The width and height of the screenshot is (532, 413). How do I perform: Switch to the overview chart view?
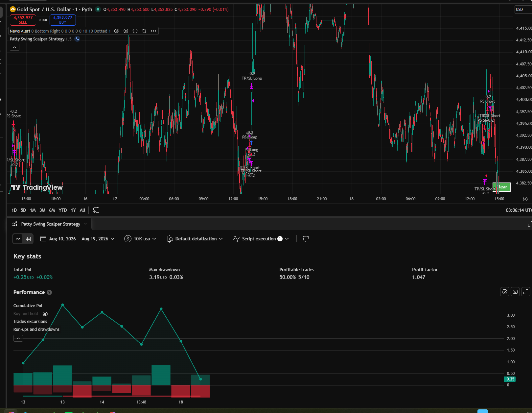click(18, 239)
